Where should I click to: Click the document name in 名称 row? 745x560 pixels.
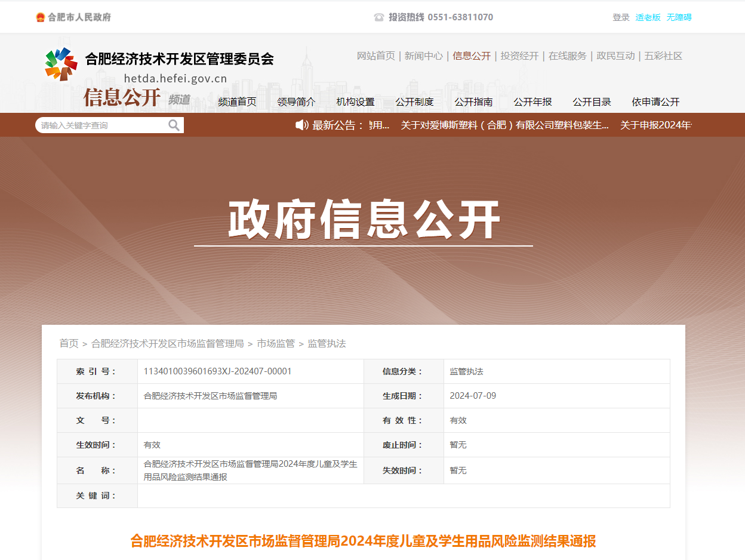tap(250, 470)
